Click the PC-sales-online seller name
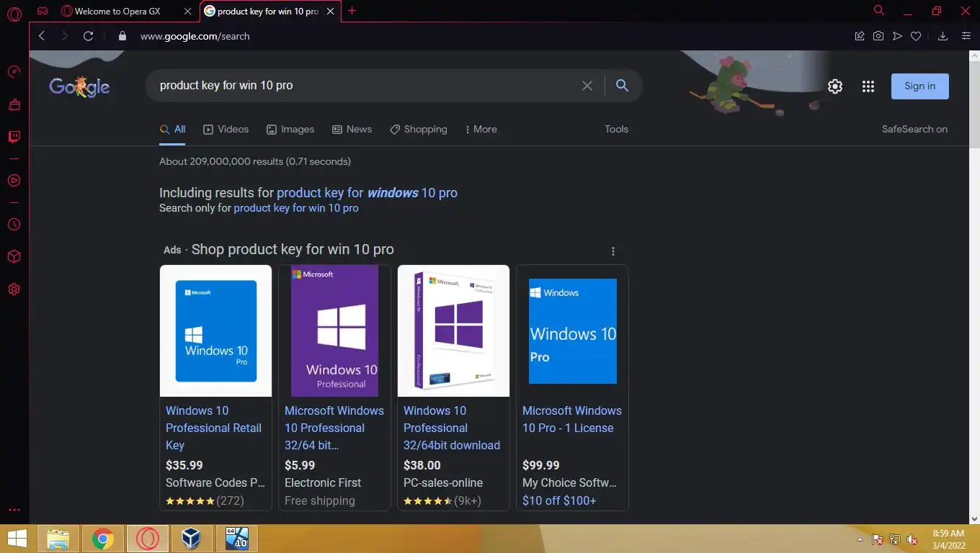The width and height of the screenshot is (980, 553). (443, 482)
